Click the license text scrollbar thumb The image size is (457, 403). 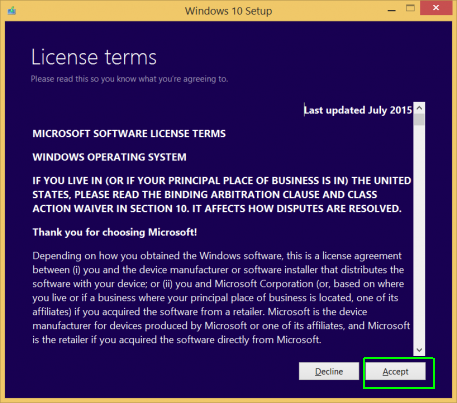[x=419, y=119]
